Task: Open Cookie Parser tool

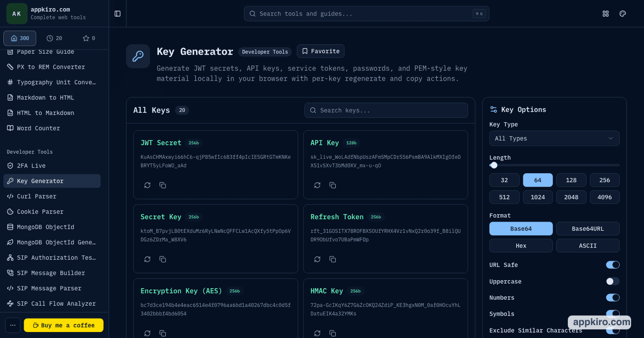Action: [52, 211]
